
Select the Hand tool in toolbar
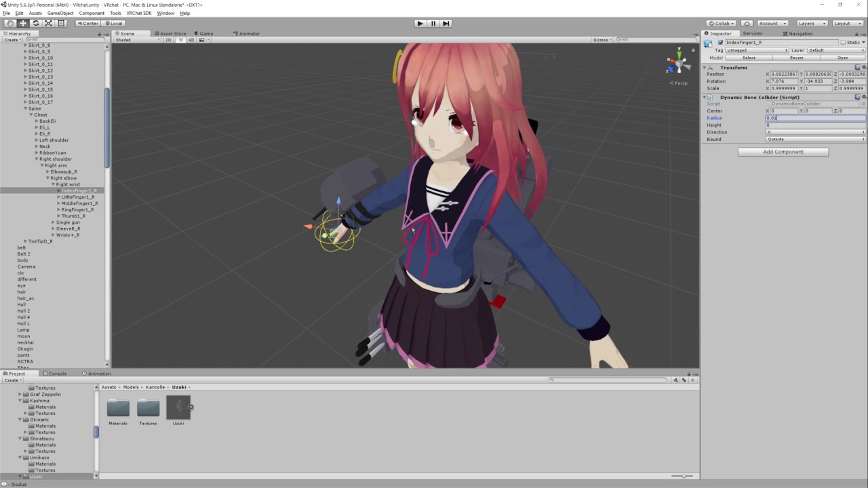[x=10, y=23]
